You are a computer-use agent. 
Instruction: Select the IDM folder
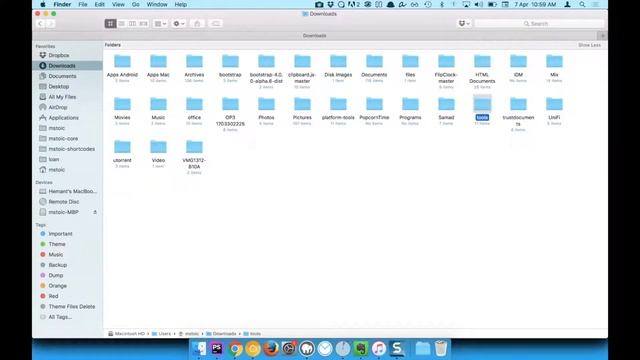[x=518, y=68]
